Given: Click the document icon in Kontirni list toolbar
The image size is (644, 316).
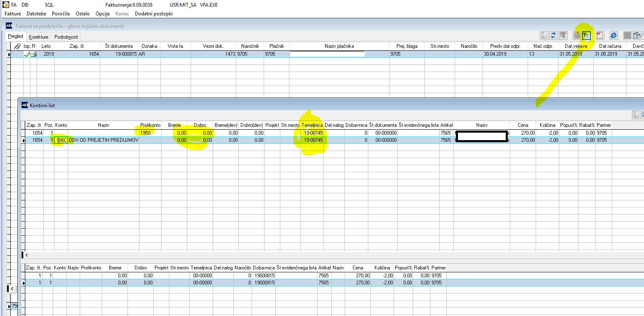Looking at the screenshot, I should [636, 115].
